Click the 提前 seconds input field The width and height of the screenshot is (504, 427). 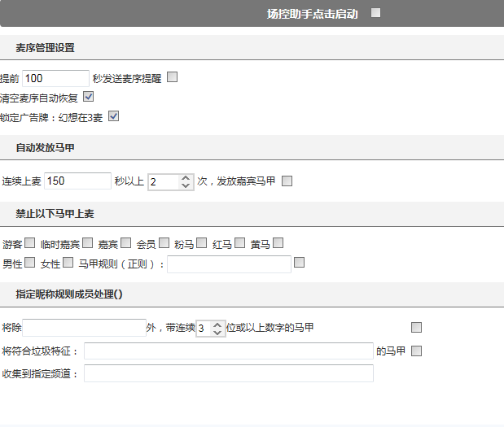[x=55, y=78]
